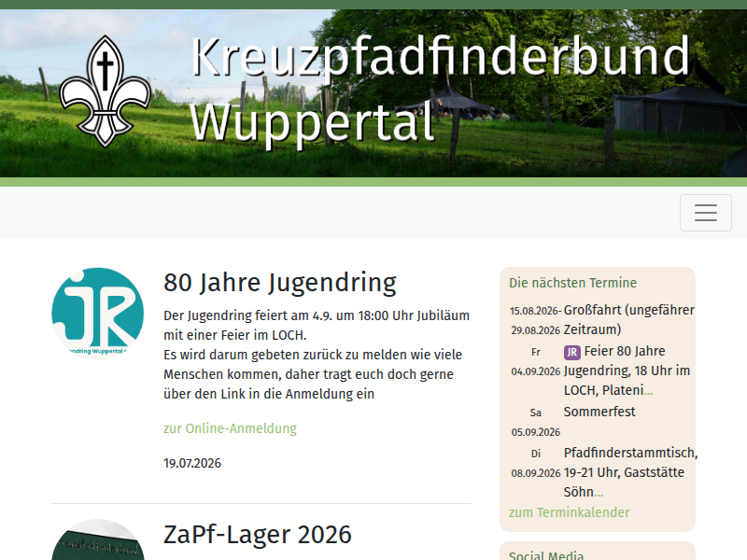This screenshot has height=560, width=747.
Task: Click the 'Die nächsten Termine' heading
Action: [x=572, y=283]
